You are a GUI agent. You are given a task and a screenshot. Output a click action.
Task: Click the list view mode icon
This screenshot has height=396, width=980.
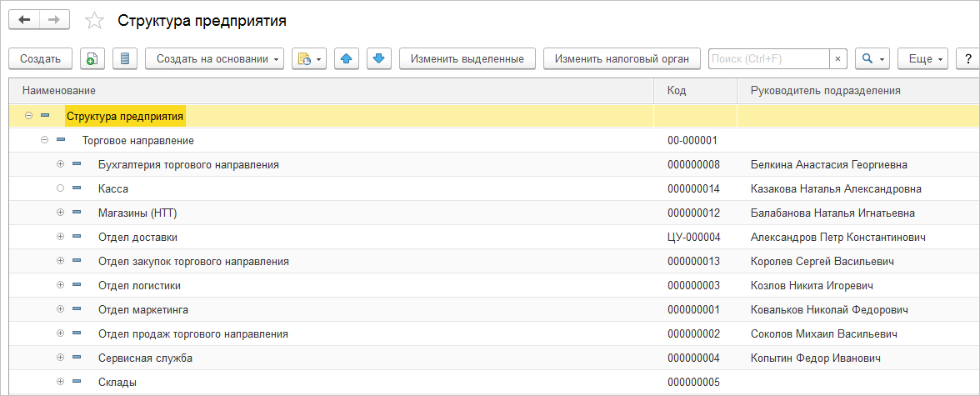[x=125, y=58]
